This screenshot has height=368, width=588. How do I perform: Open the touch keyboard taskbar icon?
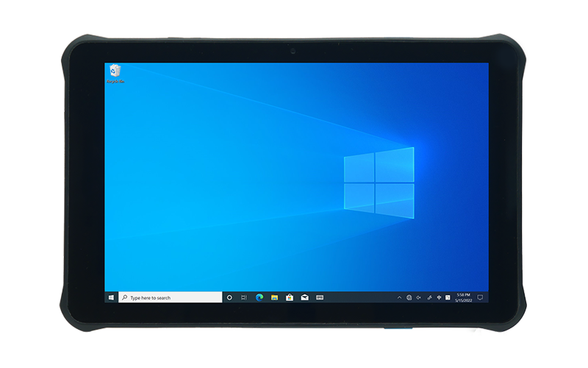point(320,297)
